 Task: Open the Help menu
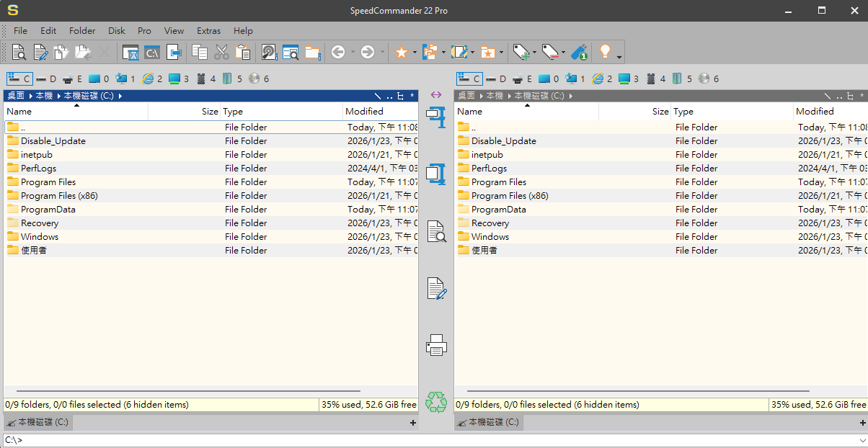(243, 31)
